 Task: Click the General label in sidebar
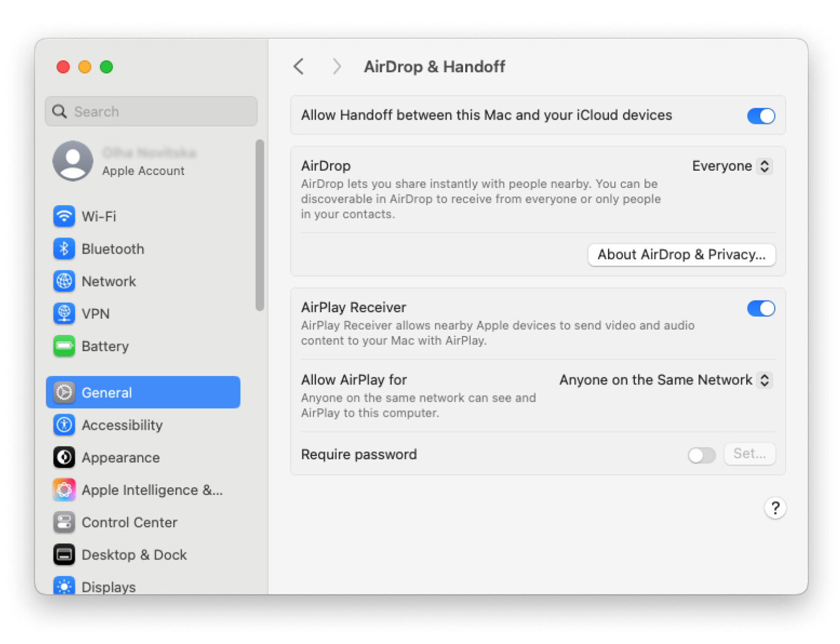(x=107, y=393)
